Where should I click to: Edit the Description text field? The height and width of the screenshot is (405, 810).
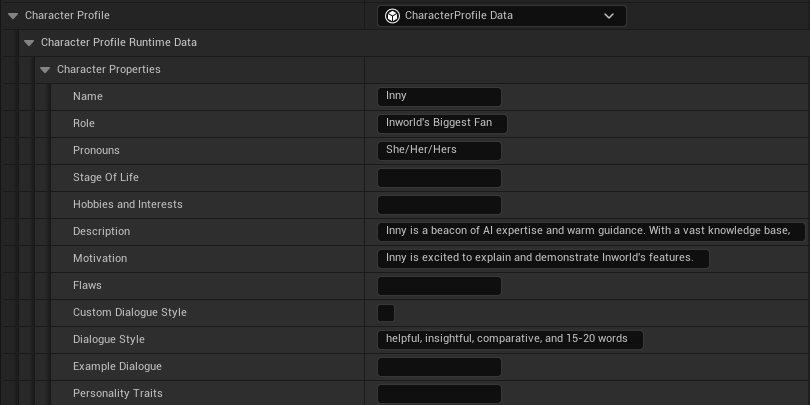591,231
